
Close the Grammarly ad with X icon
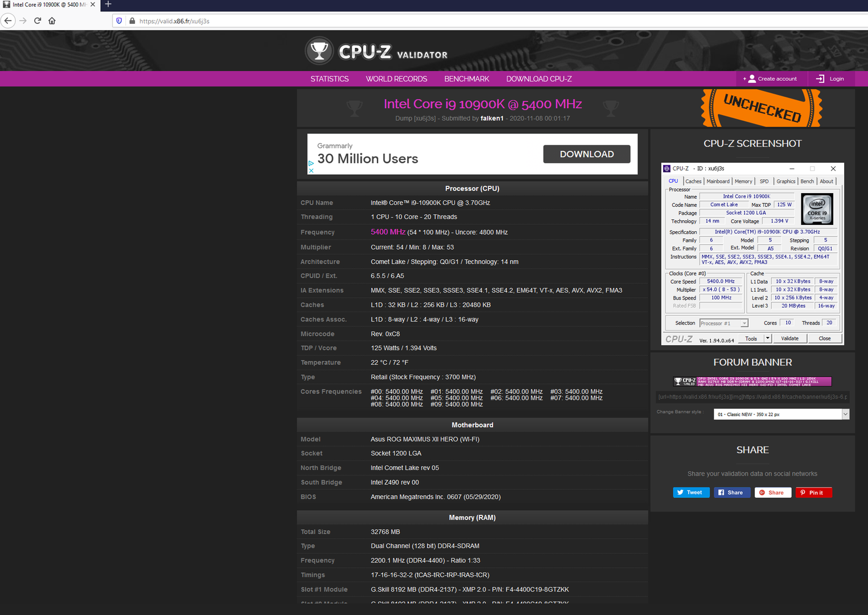point(311,170)
